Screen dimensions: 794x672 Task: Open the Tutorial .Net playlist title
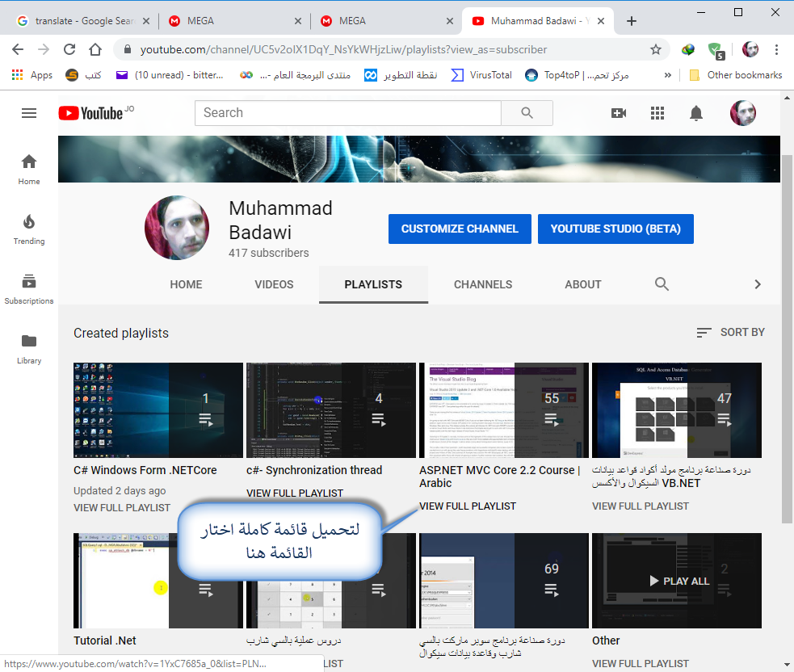(x=105, y=640)
